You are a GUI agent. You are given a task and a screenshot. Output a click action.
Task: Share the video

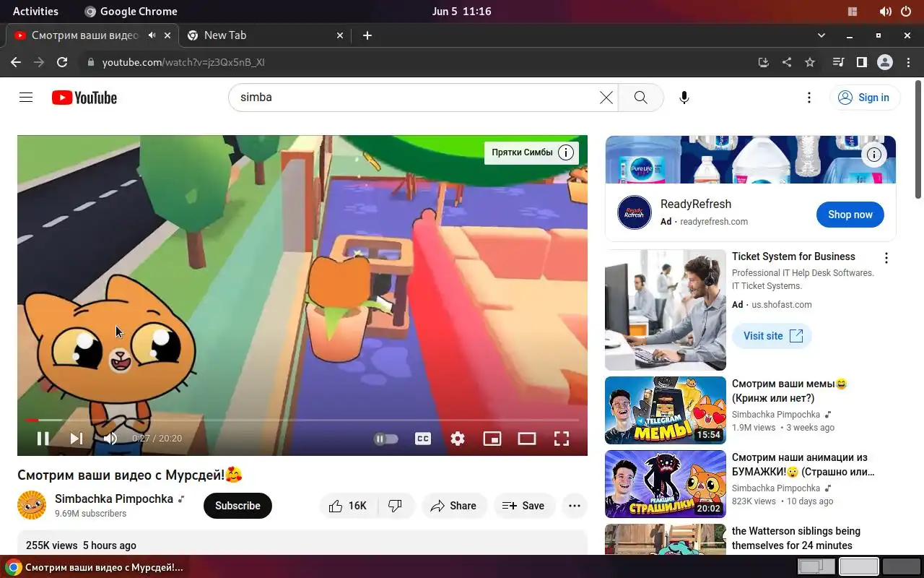(454, 506)
